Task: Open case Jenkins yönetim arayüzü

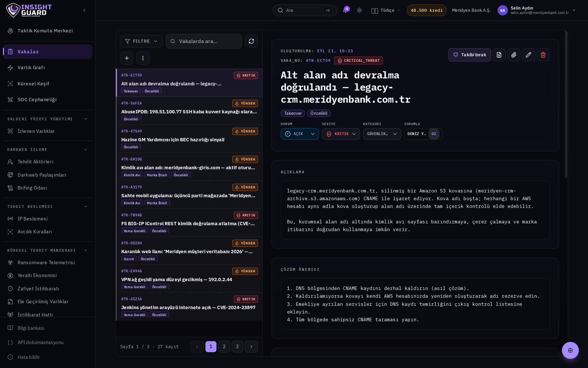Action: (189, 307)
